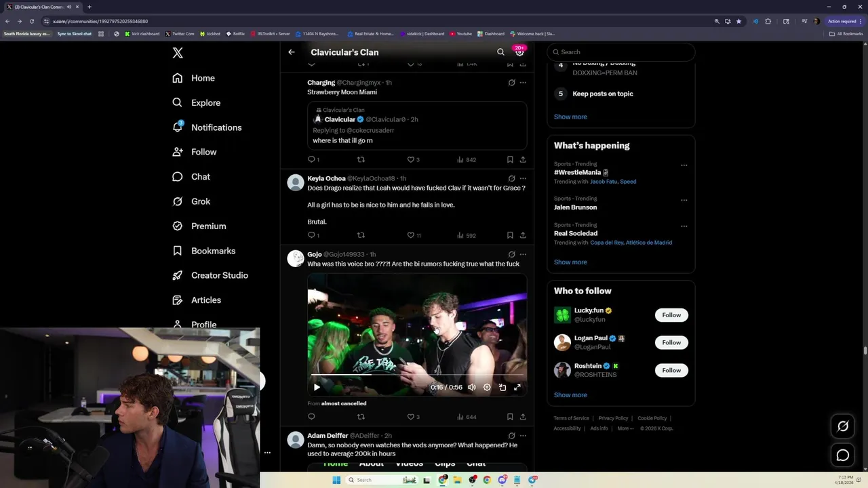Open Grok in the sidebar
The height and width of the screenshot is (488, 868).
click(191, 201)
